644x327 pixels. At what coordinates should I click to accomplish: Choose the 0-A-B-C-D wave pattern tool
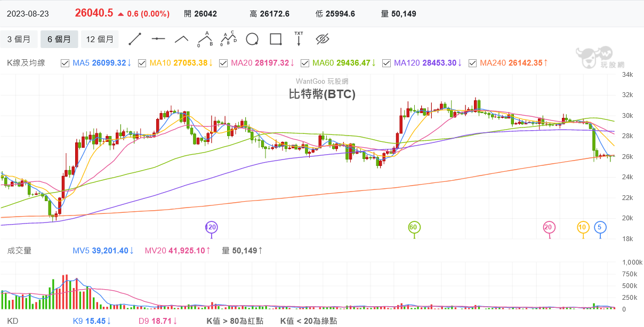(x=229, y=39)
